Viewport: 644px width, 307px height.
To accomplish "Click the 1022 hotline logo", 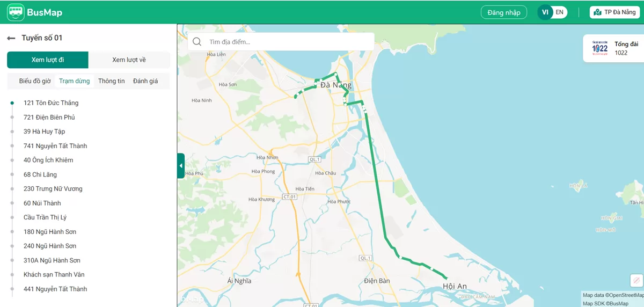I will click(x=599, y=48).
